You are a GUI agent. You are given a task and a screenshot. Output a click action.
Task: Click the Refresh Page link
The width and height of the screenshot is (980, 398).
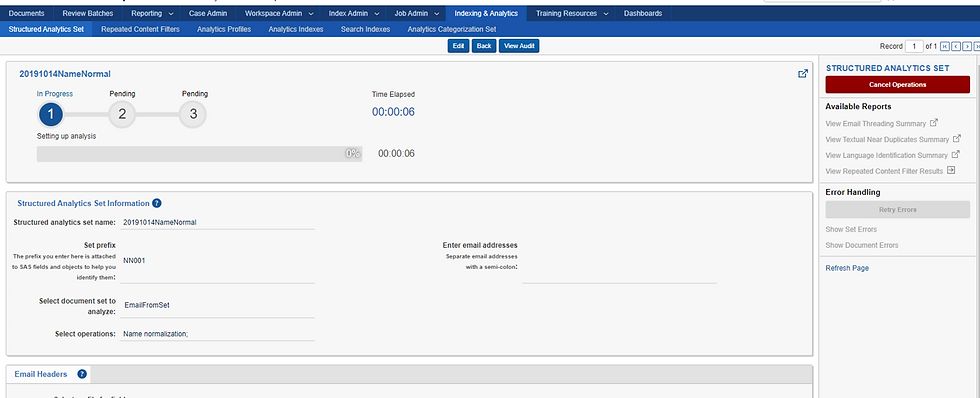(847, 268)
